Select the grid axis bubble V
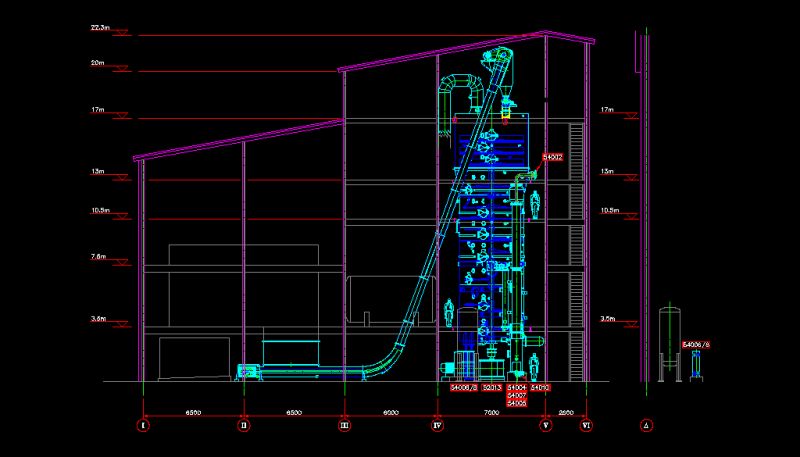 pos(545,426)
